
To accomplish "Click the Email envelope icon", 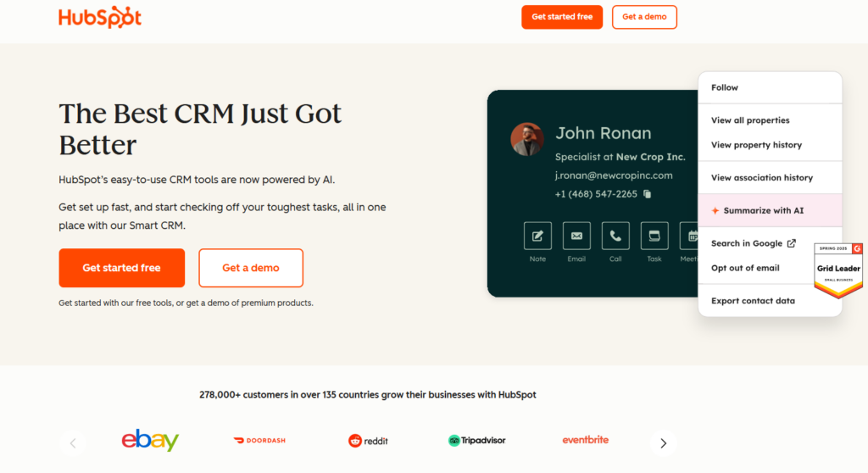I will (576, 236).
